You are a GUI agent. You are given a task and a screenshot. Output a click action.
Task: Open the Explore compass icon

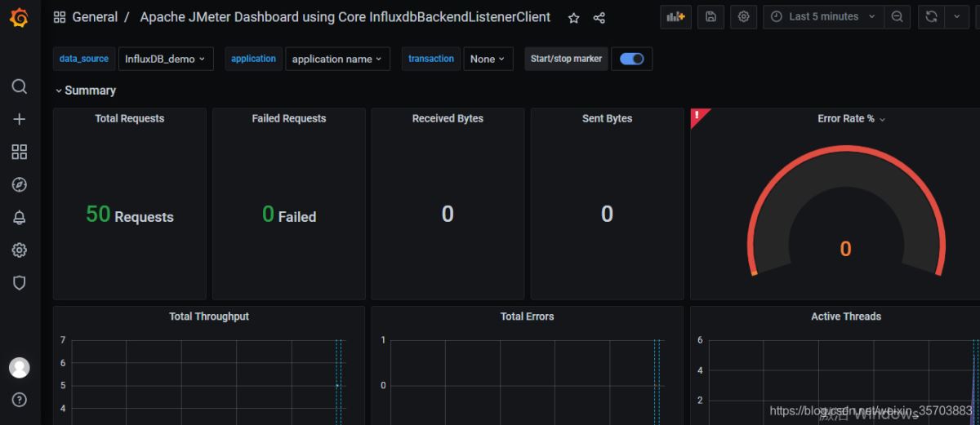20,184
